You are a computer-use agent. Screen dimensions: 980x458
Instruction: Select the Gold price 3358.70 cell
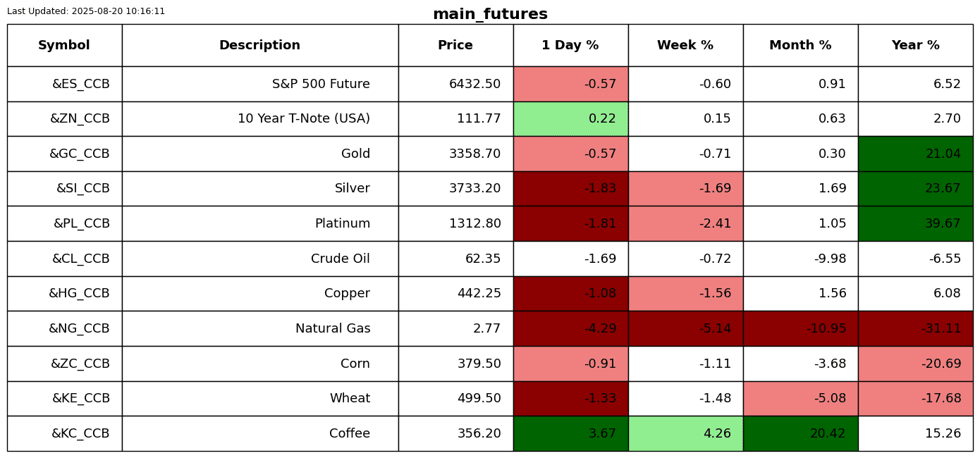(455, 154)
